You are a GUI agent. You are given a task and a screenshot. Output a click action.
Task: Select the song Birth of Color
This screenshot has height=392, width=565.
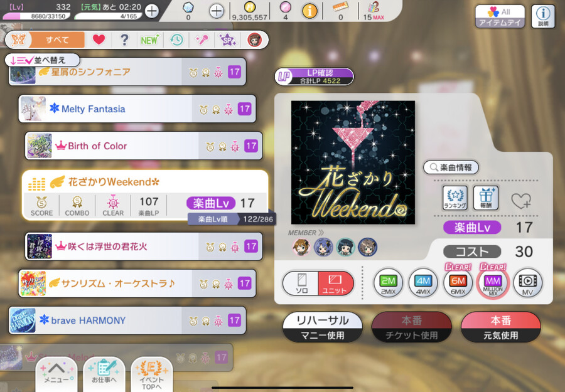pyautogui.click(x=144, y=146)
